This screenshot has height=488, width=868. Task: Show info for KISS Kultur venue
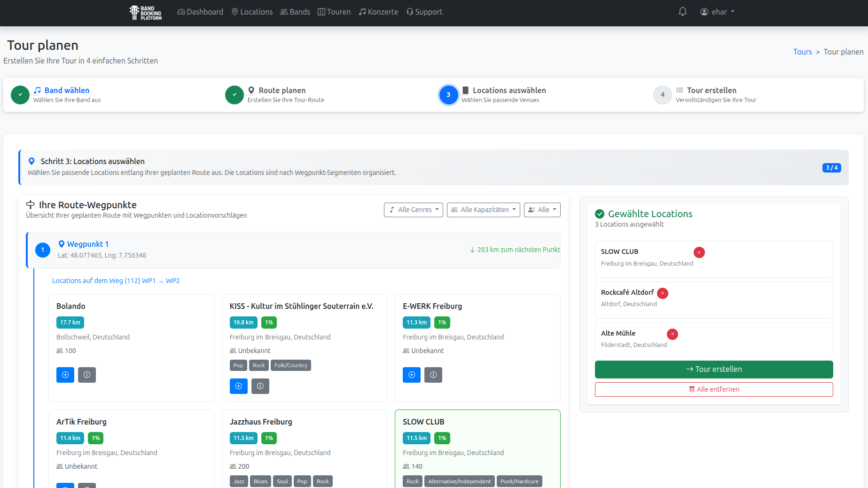click(x=260, y=386)
